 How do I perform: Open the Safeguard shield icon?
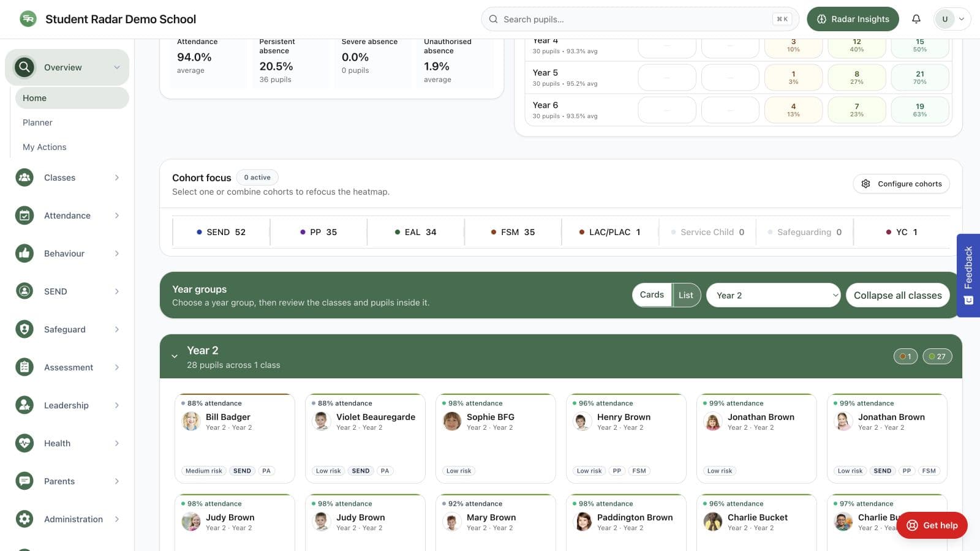click(24, 329)
